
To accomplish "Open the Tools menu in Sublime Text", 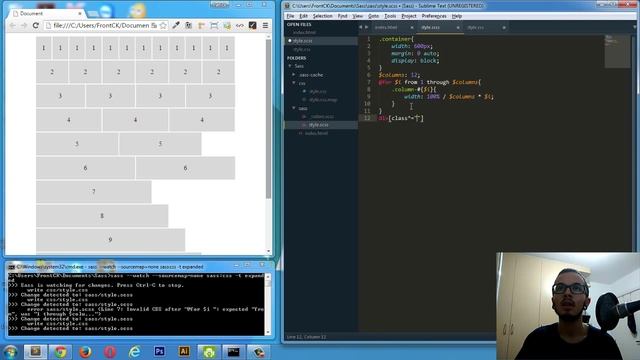I will (390, 16).
